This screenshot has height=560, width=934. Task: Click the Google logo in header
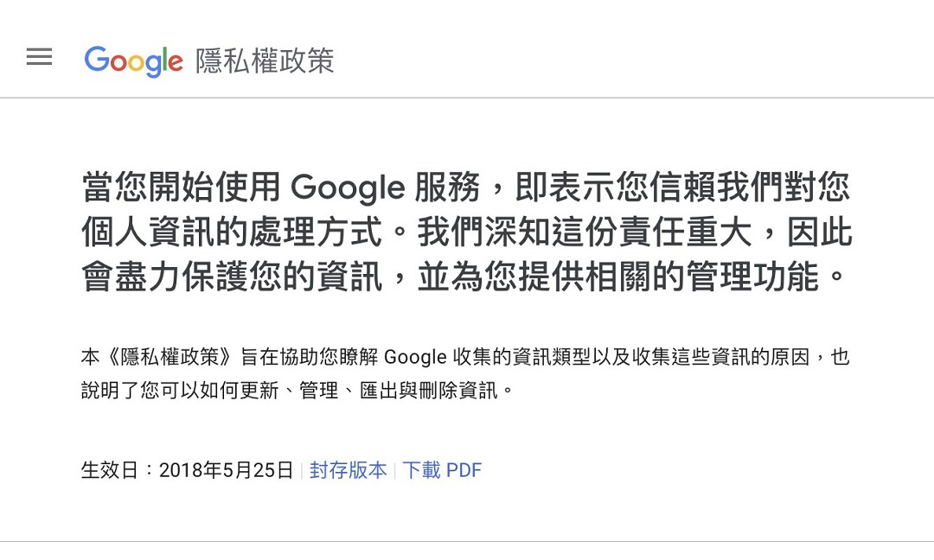[x=133, y=60]
